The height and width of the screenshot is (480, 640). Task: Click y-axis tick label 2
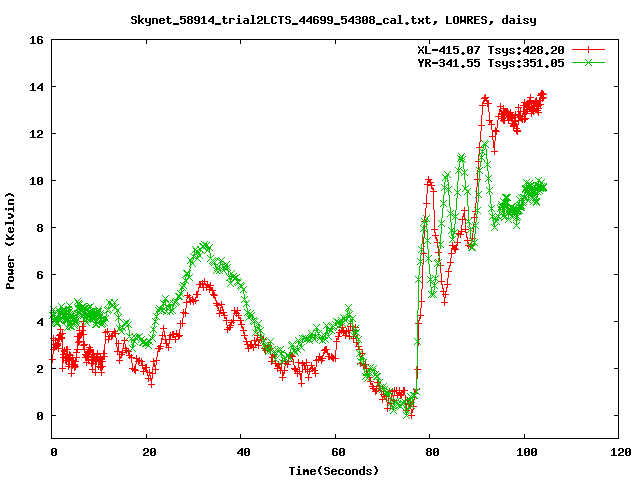coord(40,369)
